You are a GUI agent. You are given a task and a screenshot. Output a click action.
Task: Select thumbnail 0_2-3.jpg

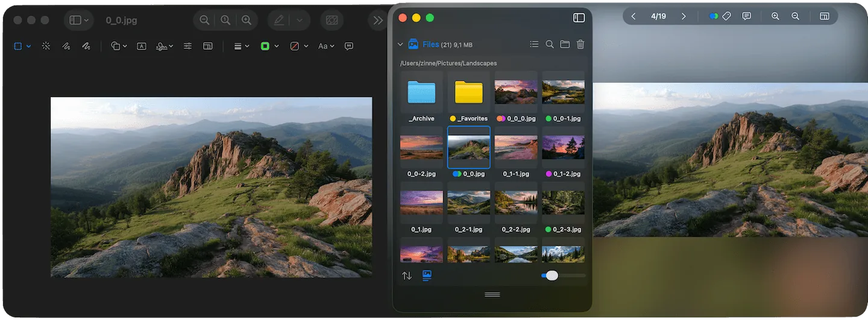click(563, 203)
